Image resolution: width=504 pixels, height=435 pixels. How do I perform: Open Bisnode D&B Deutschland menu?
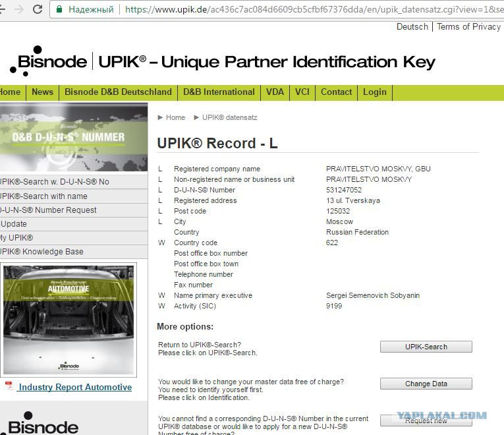(x=118, y=92)
